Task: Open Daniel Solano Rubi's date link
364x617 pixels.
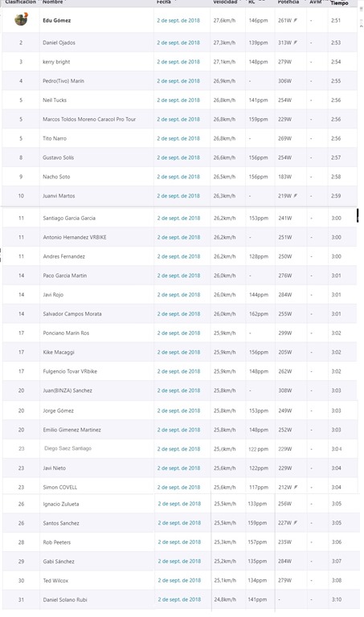Action: coord(179,599)
